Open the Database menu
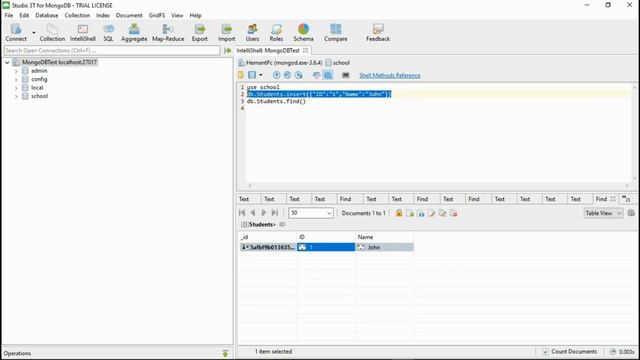 [x=47, y=15]
